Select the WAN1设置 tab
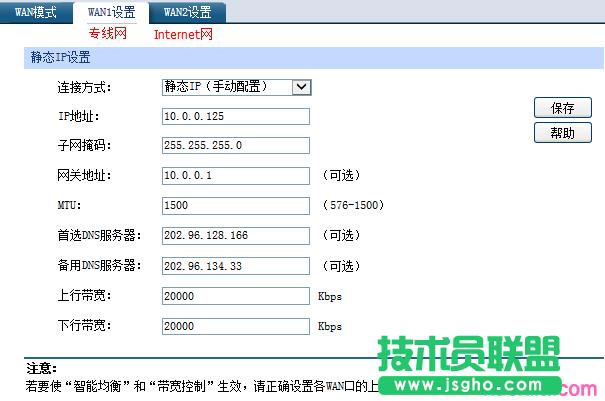This screenshot has width=605, height=401. pyautogui.click(x=111, y=12)
